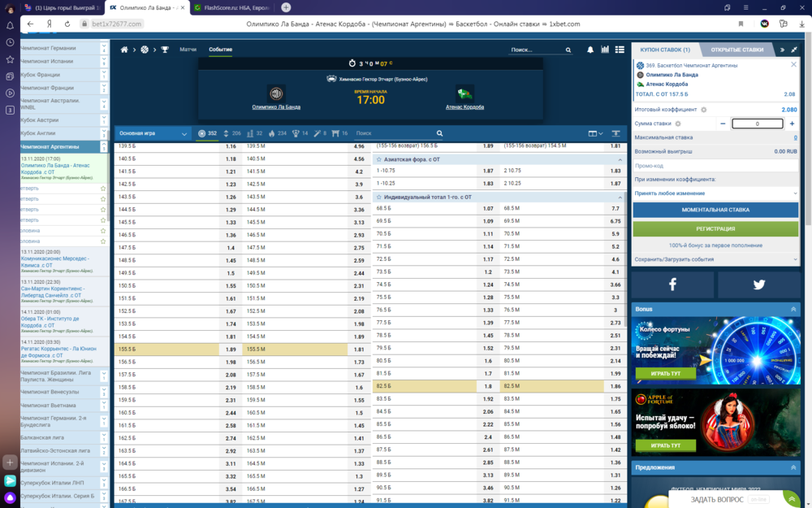Open the statistics bar chart icon

[604, 50]
